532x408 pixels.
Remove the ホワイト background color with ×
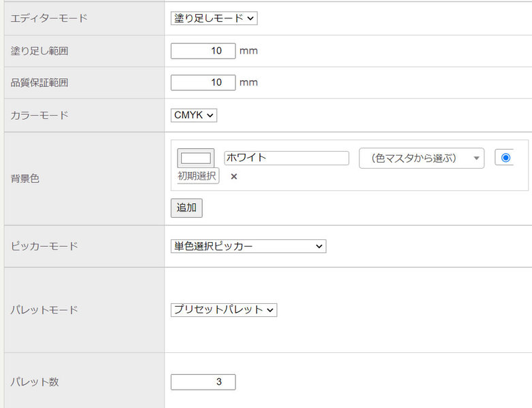point(234,177)
